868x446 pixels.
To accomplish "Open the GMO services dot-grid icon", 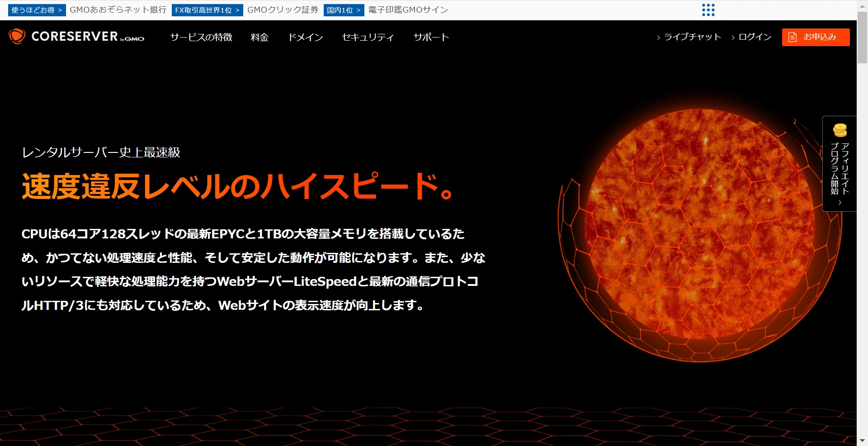I will pos(708,10).
